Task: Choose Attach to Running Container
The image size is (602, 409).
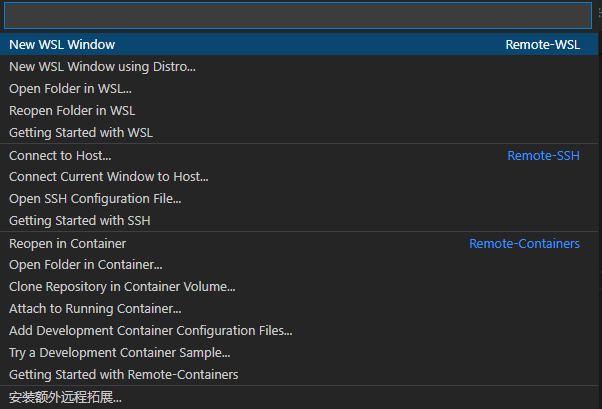Action: tap(95, 309)
